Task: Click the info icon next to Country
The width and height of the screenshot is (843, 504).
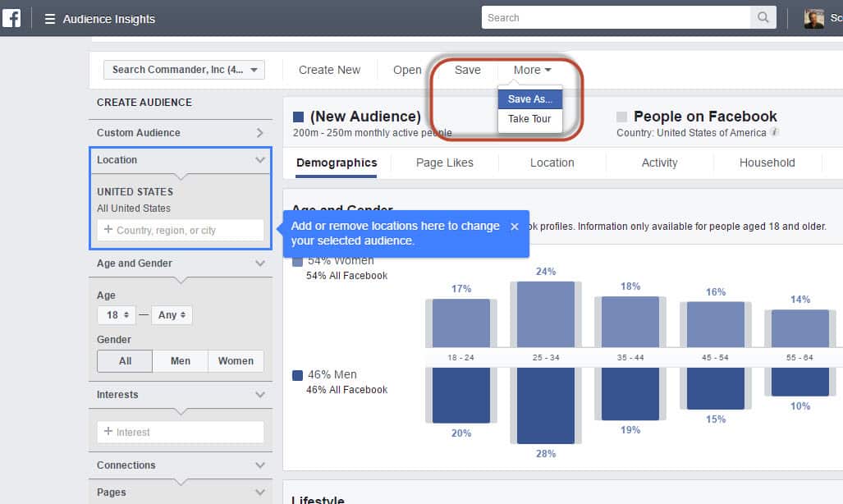Action: click(774, 132)
